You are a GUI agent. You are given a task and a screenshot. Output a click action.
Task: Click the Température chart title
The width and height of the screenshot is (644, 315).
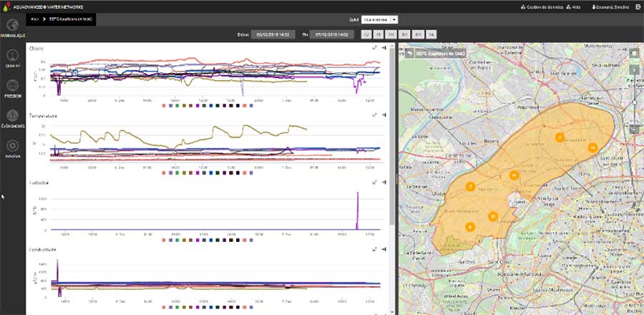pyautogui.click(x=43, y=116)
